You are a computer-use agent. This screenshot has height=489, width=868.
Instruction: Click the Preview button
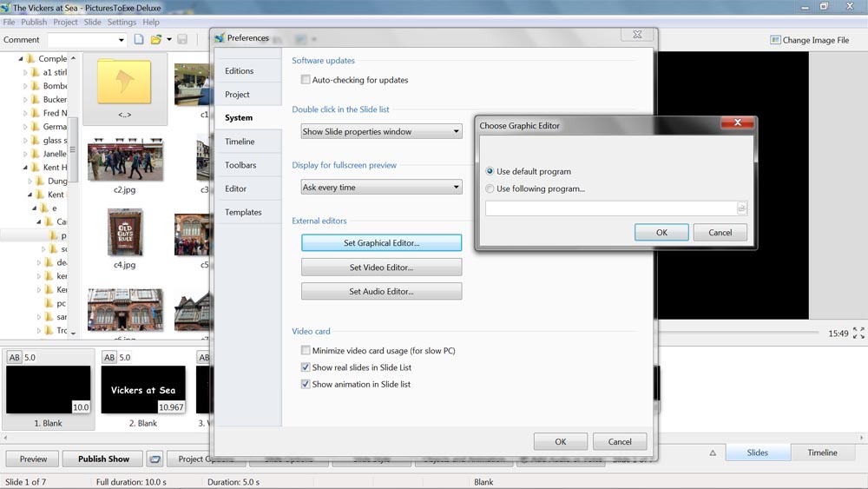click(x=33, y=459)
